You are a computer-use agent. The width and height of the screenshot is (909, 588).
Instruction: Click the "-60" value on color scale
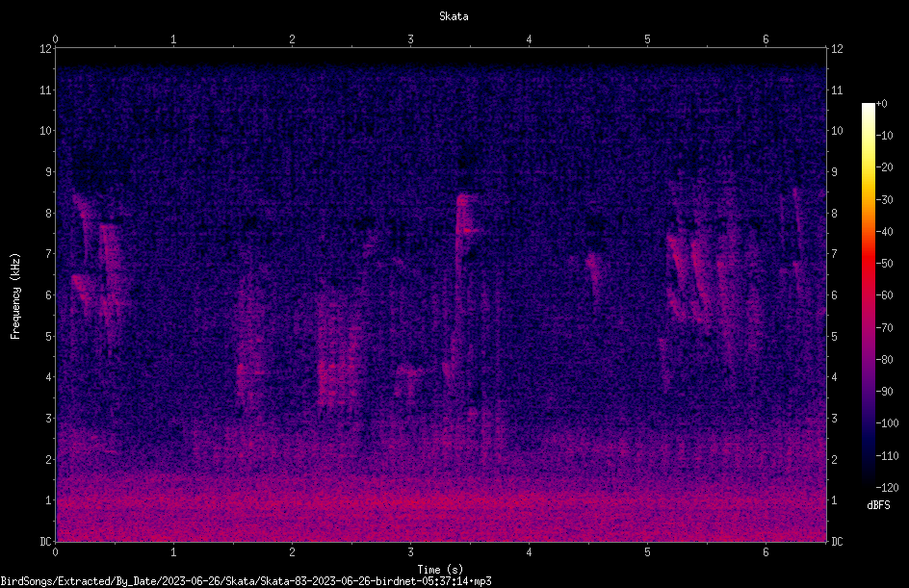884,295
